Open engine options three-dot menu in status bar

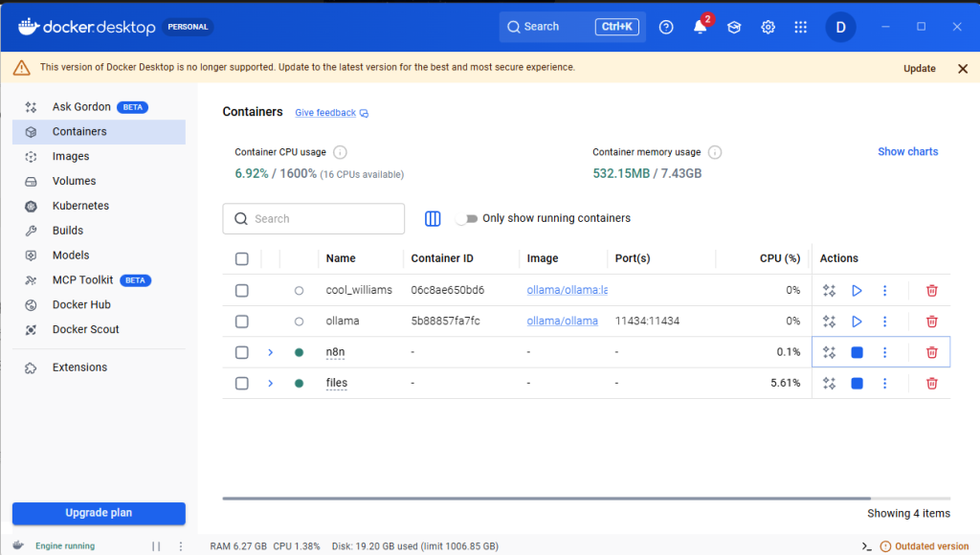(181, 546)
